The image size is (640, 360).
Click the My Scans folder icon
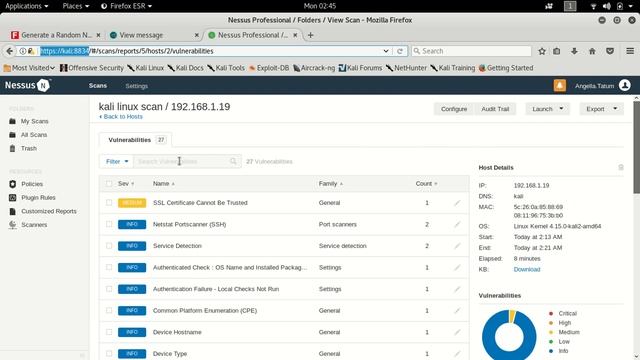click(13, 121)
